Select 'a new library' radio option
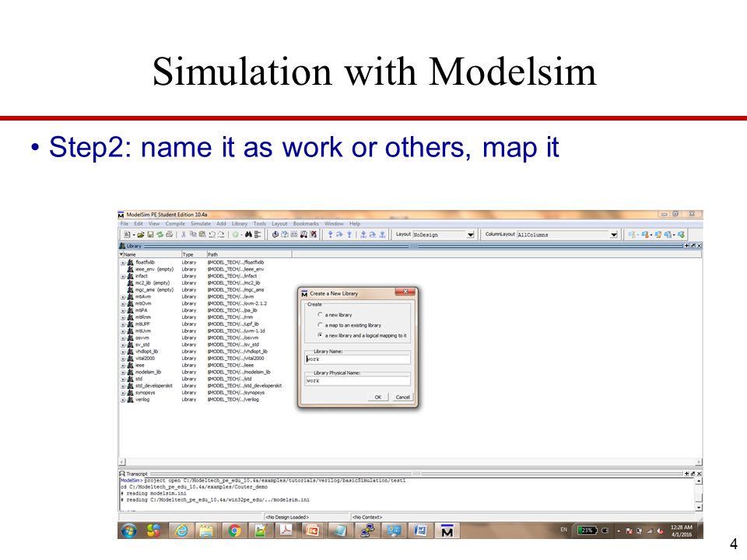Viewport: 747px width, 560px height. tap(320, 315)
